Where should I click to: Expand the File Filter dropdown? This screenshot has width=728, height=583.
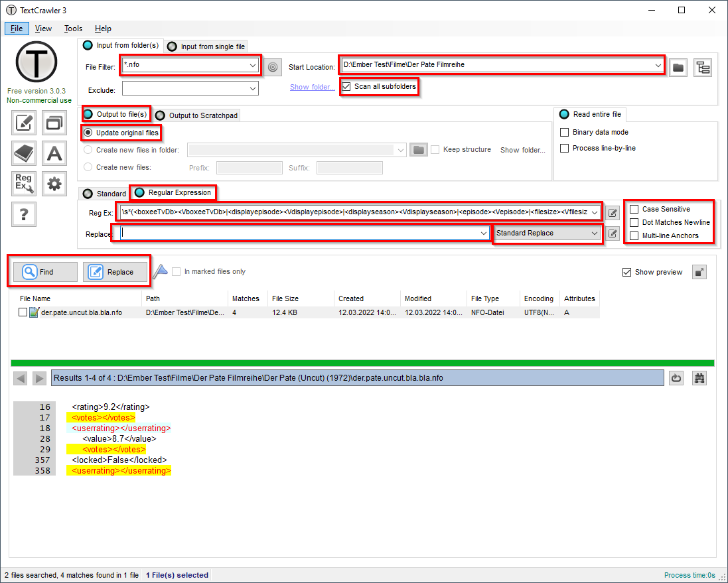[x=253, y=65]
